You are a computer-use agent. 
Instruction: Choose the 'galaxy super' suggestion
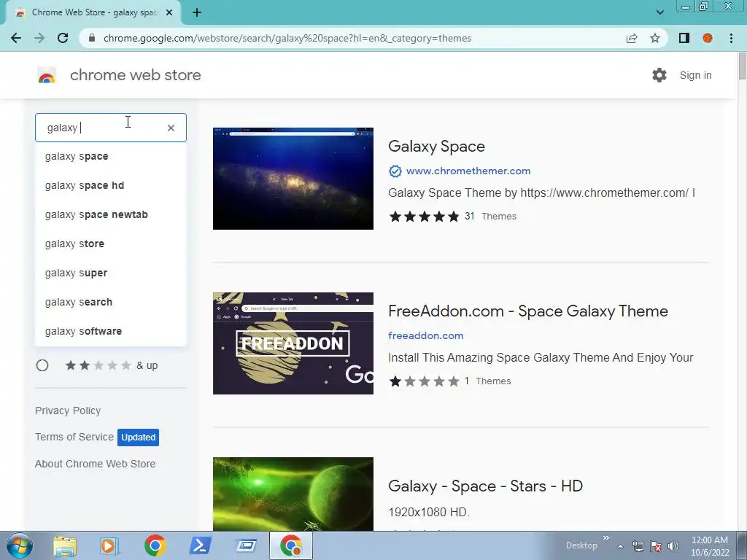pos(111,273)
